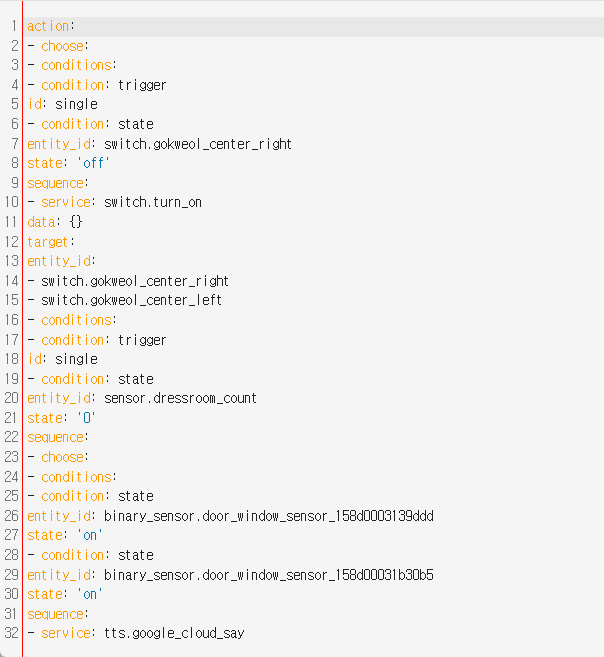Click 'trigger' on line 17
The width and height of the screenshot is (604, 657).
click(142, 340)
